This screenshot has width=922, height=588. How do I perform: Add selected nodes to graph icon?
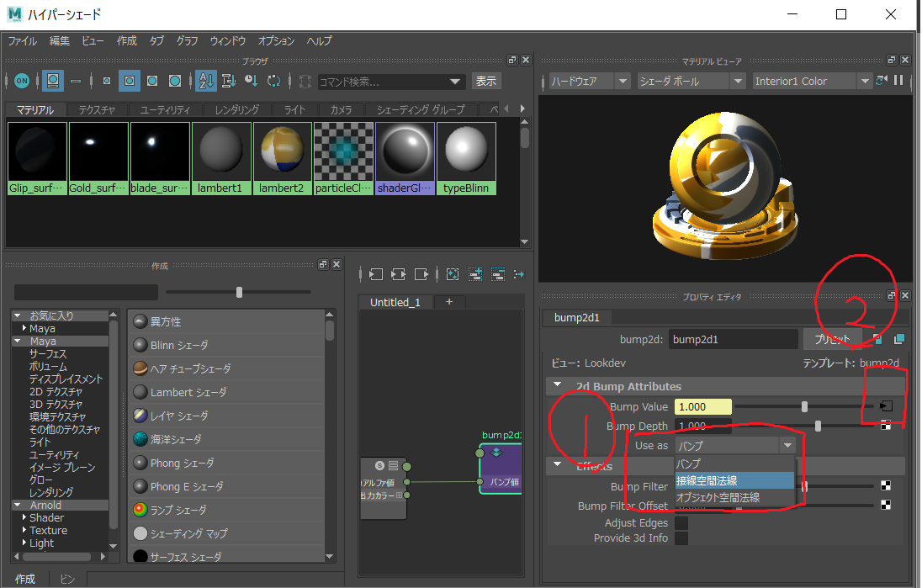click(x=475, y=274)
